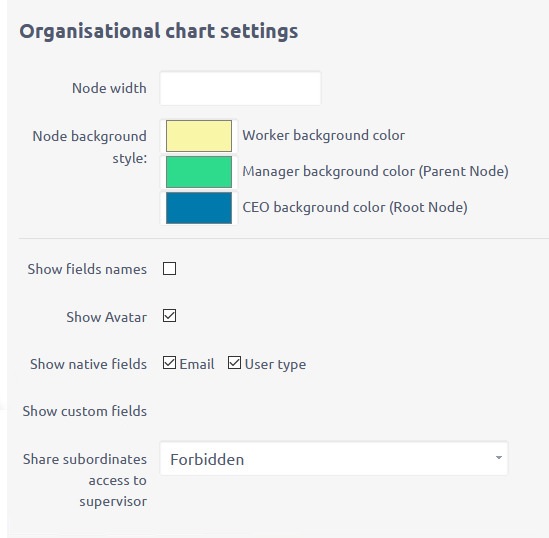The height and width of the screenshot is (538, 549).
Task: Click the CEO background color (Root Node) label
Action: (355, 207)
